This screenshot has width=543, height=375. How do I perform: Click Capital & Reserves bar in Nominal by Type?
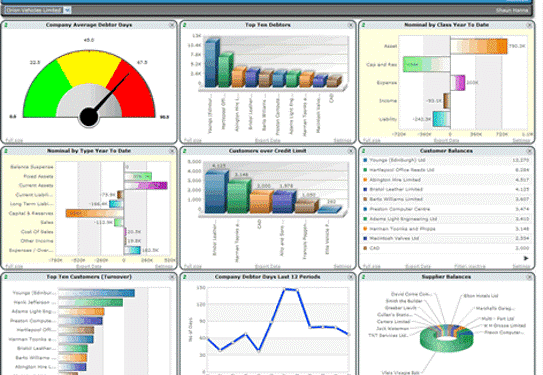click(95, 213)
